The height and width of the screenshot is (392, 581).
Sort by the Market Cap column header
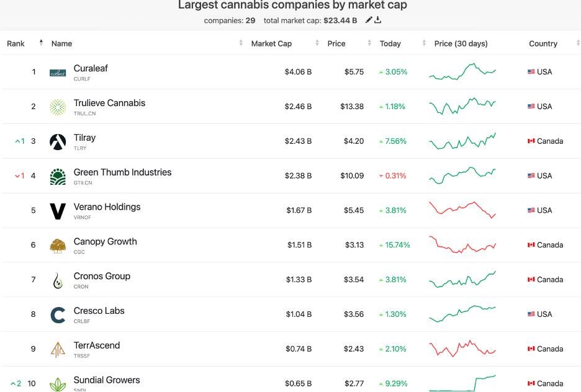point(271,44)
